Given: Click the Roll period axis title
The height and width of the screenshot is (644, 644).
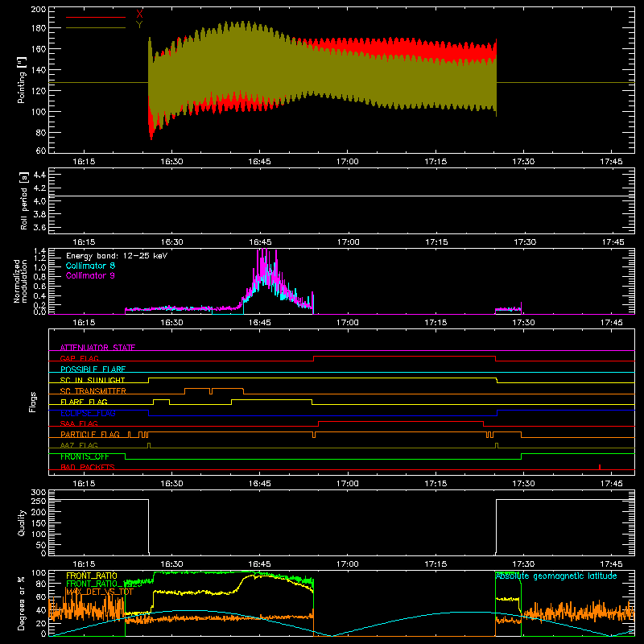Looking at the screenshot, I should [23, 200].
